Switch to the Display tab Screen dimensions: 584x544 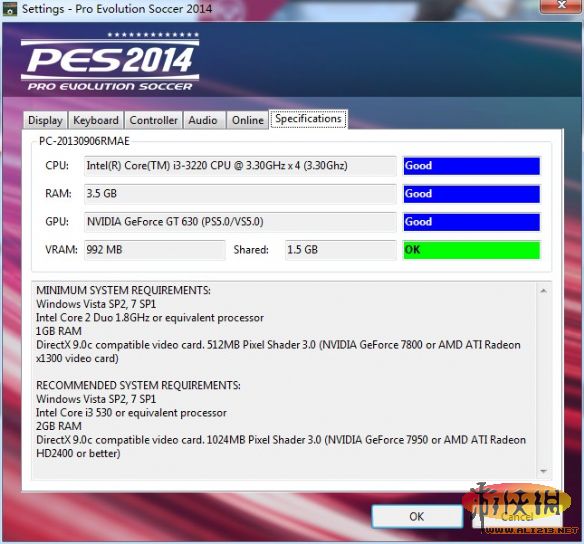tap(45, 120)
